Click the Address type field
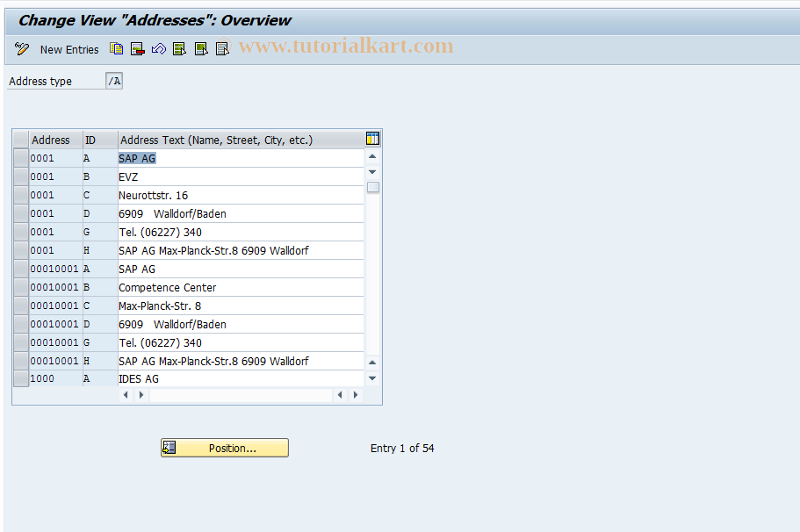Image resolution: width=800 pixels, height=532 pixels. [114, 81]
